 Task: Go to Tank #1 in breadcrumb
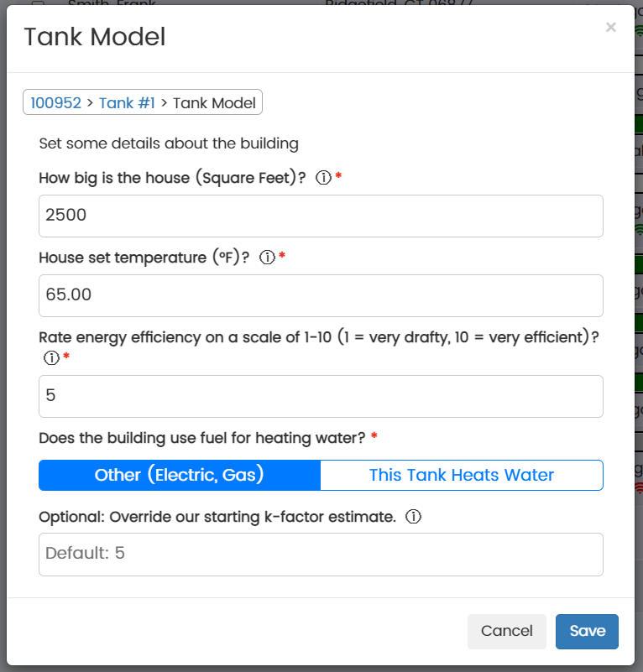(x=127, y=102)
